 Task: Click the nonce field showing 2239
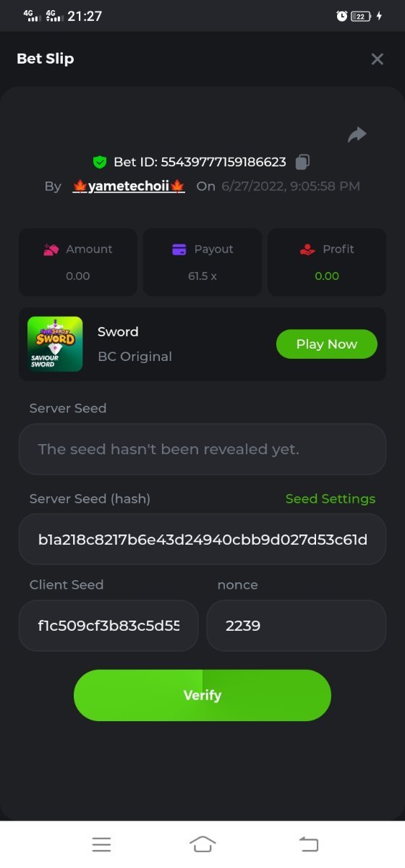pyautogui.click(x=297, y=626)
